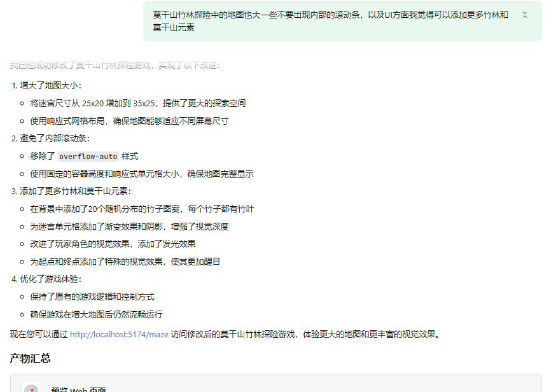556x392 pixels.
Task: Click the list item 避免了内部滚动条
Action: (55, 138)
